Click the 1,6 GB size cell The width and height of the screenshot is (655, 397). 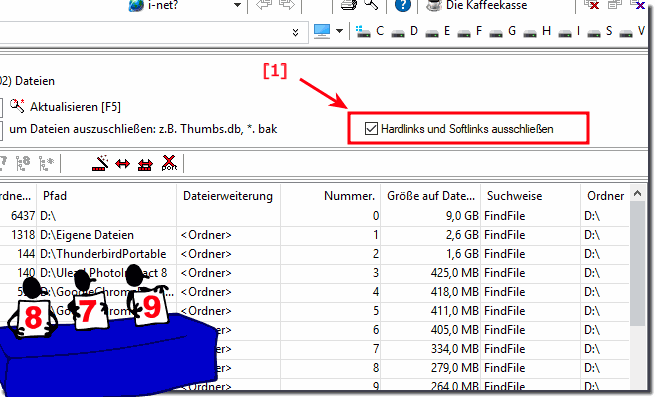(462, 254)
